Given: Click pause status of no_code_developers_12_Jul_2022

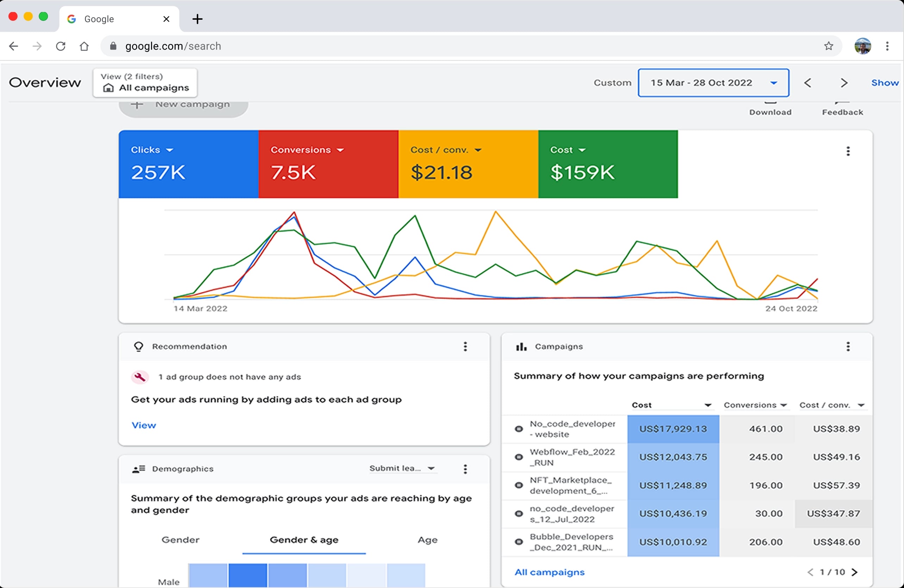Looking at the screenshot, I should coord(519,514).
